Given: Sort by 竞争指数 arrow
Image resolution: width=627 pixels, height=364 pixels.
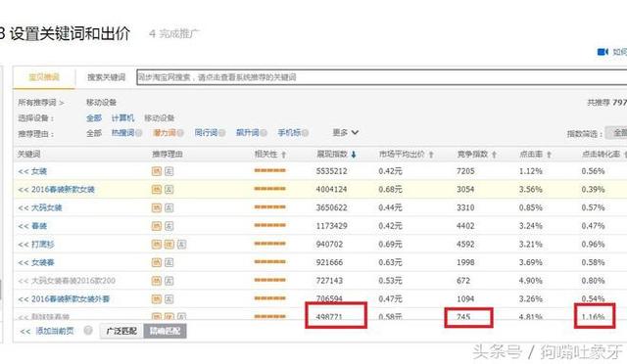Looking at the screenshot, I should coord(494,155).
